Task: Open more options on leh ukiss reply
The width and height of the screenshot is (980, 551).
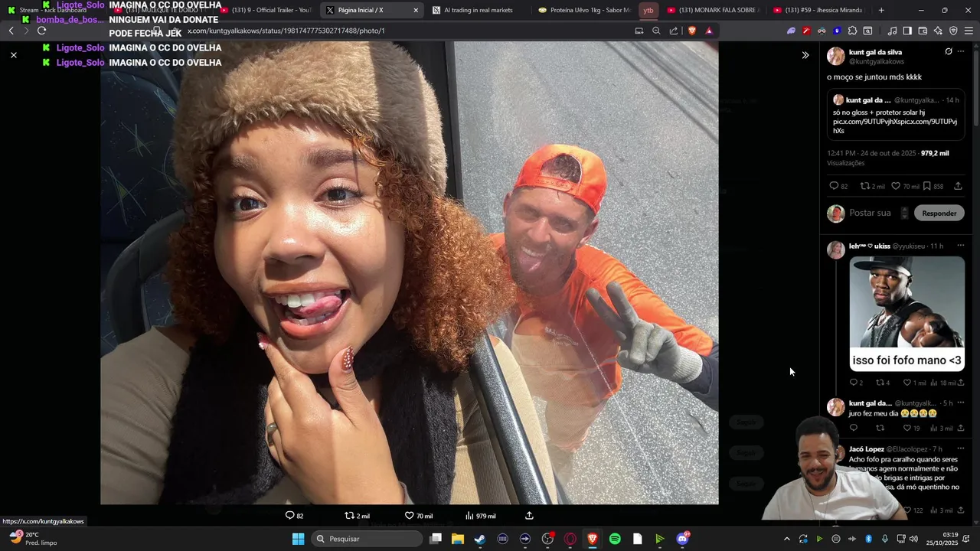Action: pyautogui.click(x=961, y=246)
